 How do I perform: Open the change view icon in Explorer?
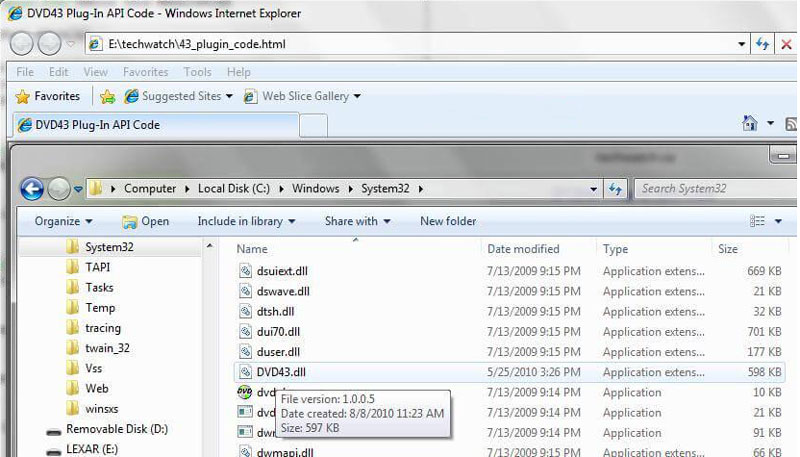(755, 221)
